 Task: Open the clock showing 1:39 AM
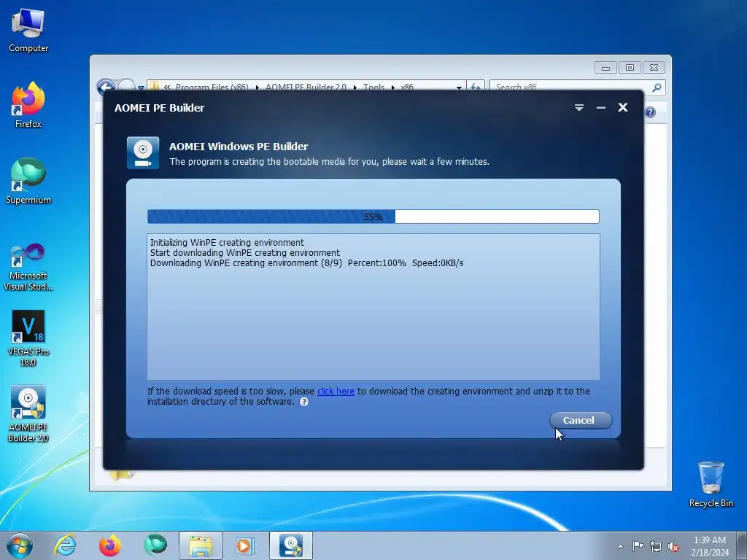click(709, 546)
